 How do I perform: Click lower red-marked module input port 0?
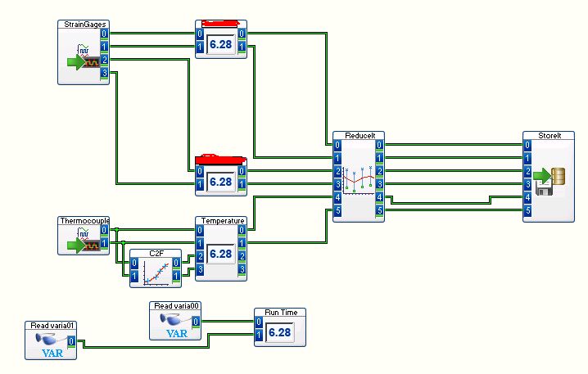tap(201, 171)
